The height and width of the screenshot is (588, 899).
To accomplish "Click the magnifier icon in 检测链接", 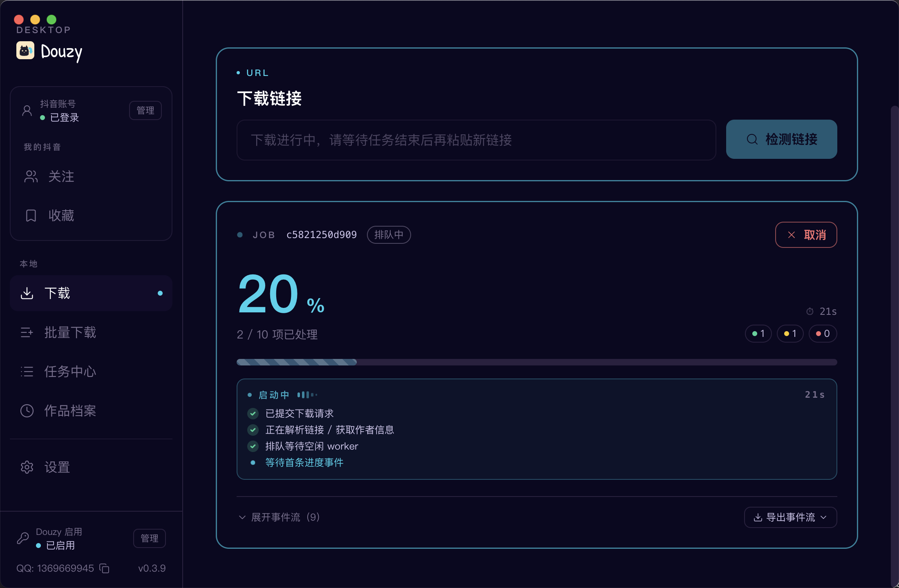I will point(752,139).
